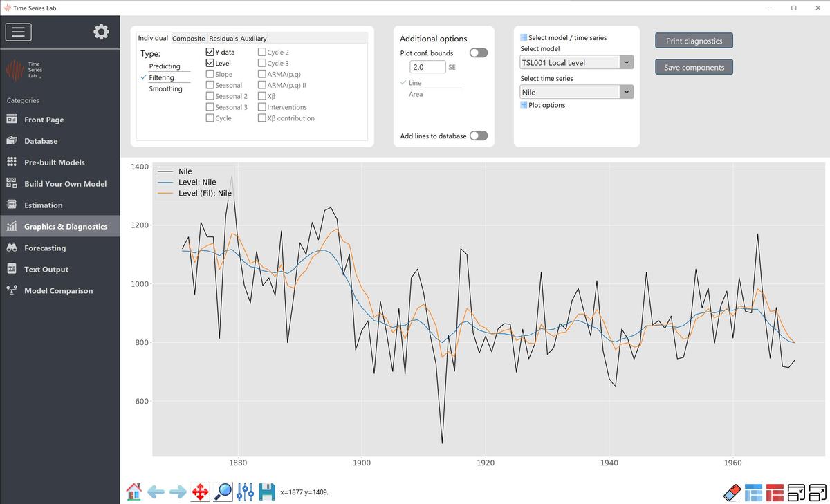Switch to the Residuals tab
The height and width of the screenshot is (504, 830).
(223, 39)
